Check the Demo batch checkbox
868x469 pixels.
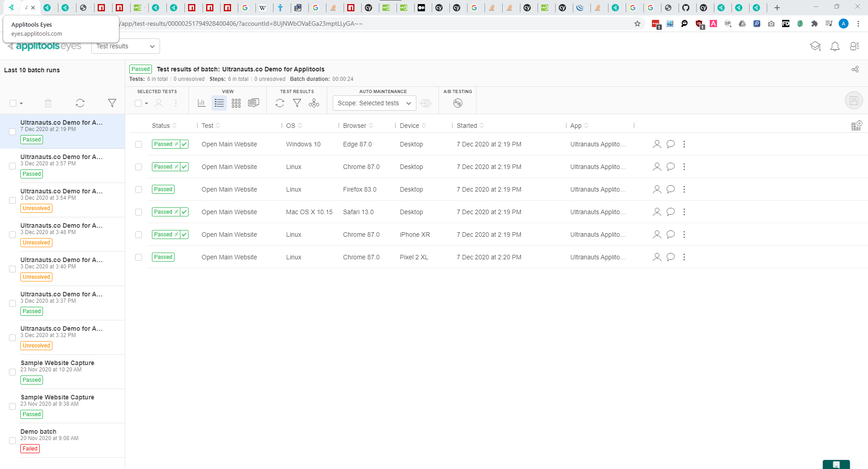coord(13,441)
